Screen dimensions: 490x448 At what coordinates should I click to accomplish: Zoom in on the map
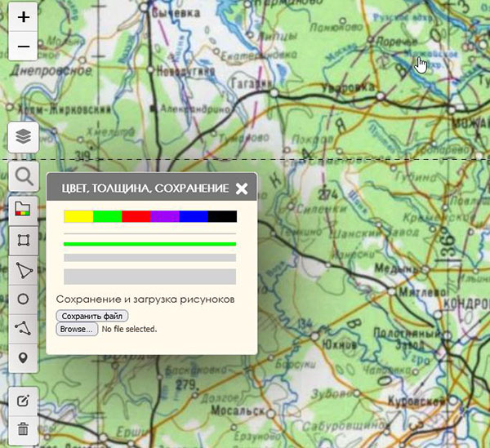point(23,17)
